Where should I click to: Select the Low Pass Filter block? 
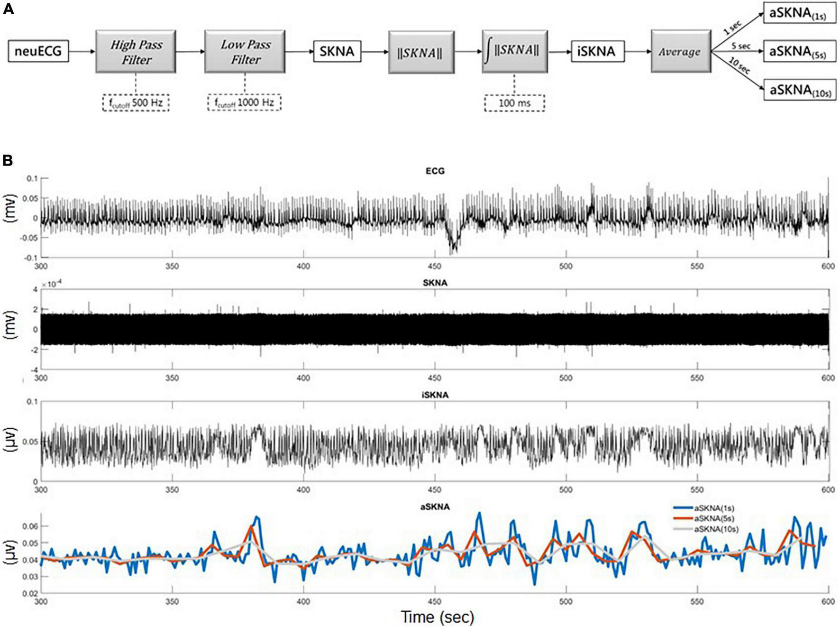(245, 52)
